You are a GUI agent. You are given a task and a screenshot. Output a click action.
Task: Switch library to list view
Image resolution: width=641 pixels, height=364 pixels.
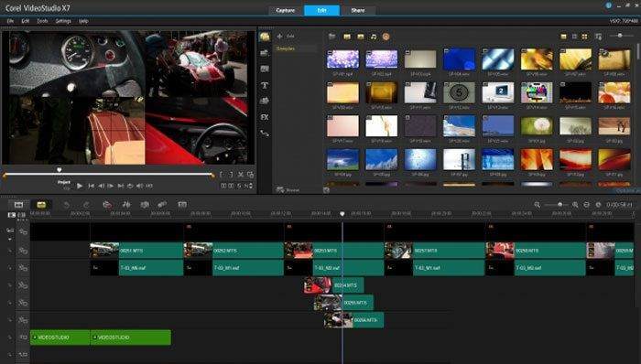tap(574, 37)
